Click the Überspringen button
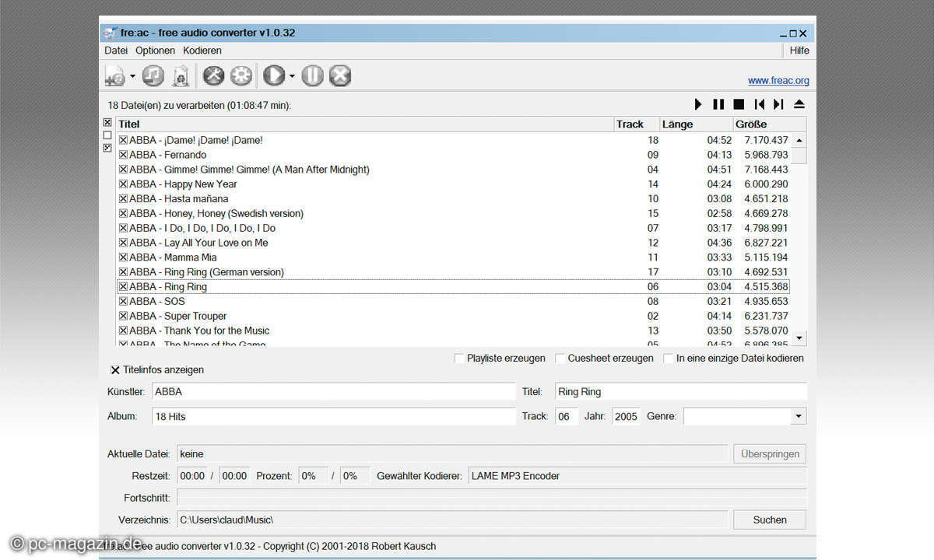Screen dimensions: 934x560 click(x=770, y=453)
